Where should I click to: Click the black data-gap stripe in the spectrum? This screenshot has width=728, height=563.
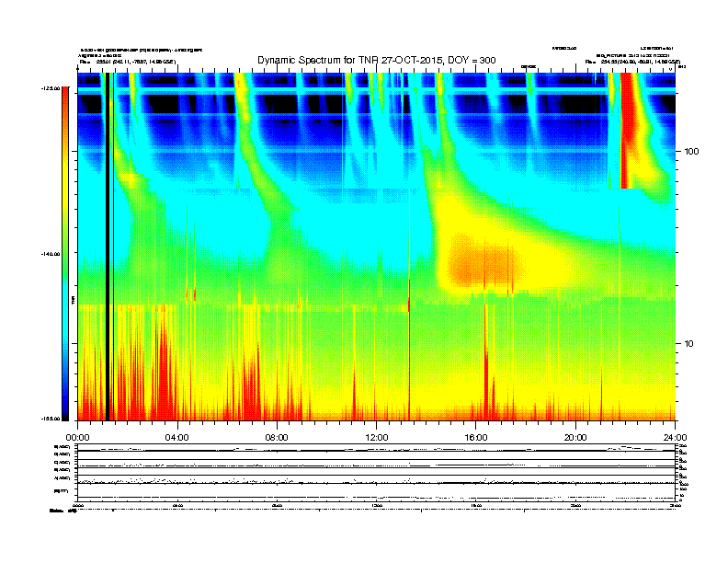(108, 247)
